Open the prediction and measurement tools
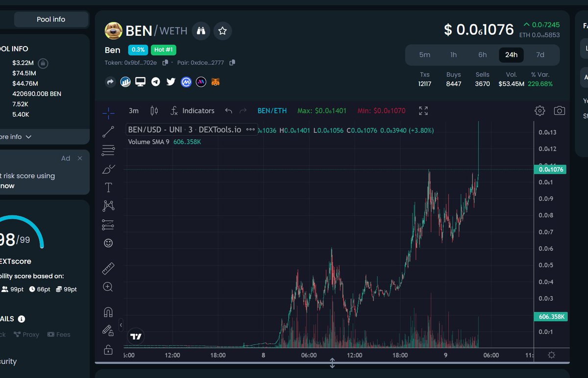Screen dimensions: 588x378 tap(108, 225)
